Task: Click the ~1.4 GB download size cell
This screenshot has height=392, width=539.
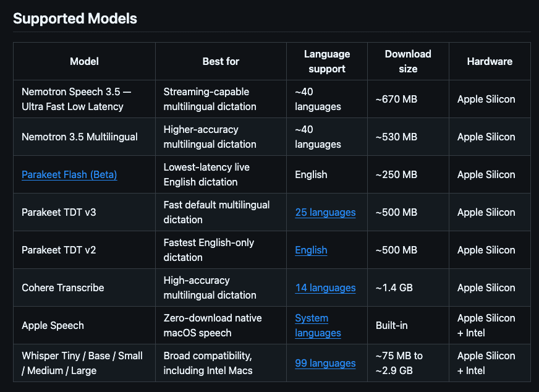Action: (x=408, y=288)
